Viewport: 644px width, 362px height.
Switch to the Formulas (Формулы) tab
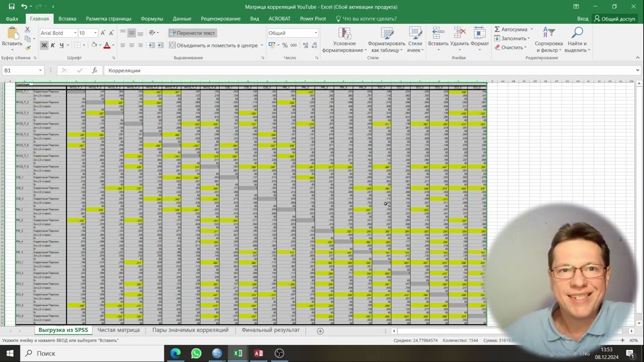(152, 19)
